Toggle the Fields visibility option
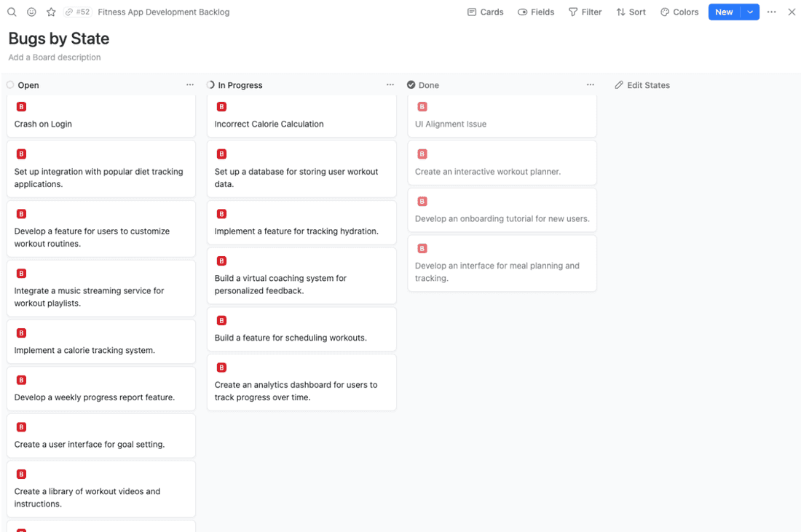Viewport: 801px width, 532px height. [x=536, y=12]
